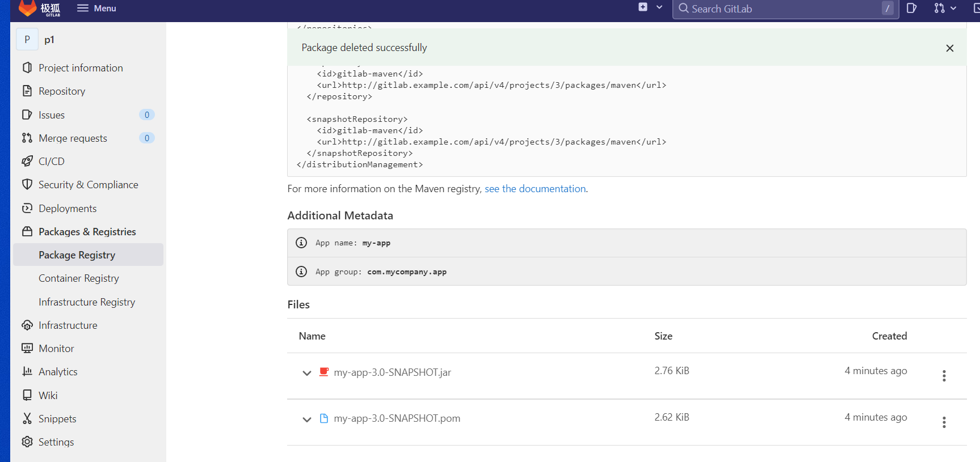Viewport: 980px width, 462px height.
Task: Open the main Menu
Action: 96,9
